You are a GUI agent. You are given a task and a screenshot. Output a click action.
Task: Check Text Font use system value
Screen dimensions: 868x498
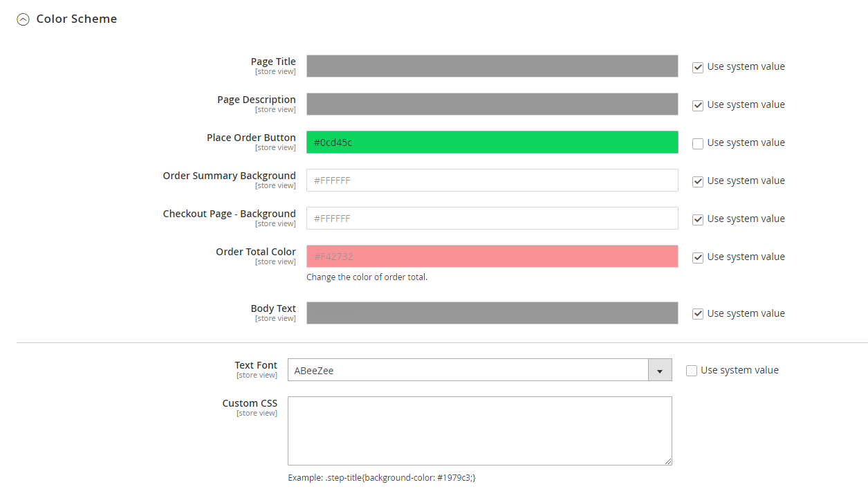692,371
